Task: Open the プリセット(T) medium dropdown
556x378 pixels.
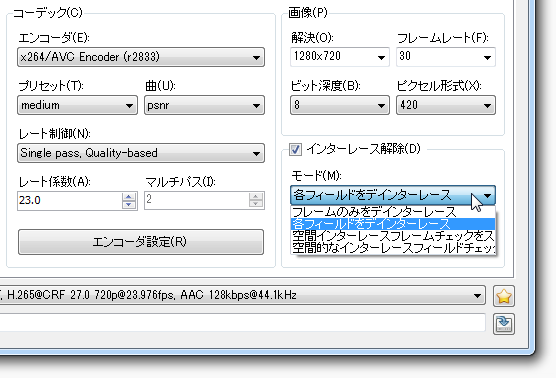Action: tap(77, 105)
